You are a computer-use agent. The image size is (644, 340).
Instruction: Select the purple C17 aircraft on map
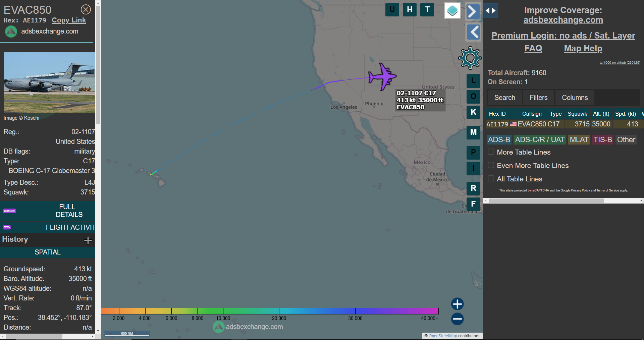pyautogui.click(x=382, y=77)
